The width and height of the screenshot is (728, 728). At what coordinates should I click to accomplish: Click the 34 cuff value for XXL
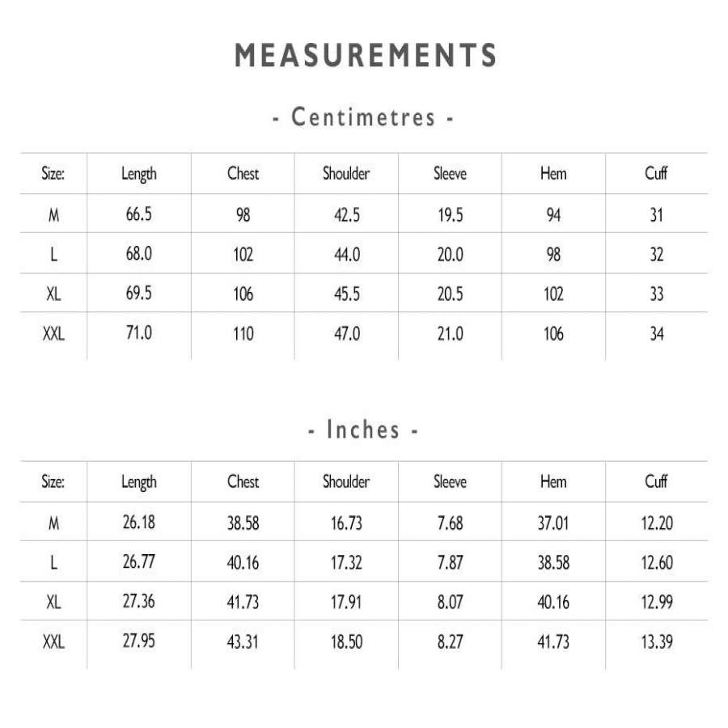tap(656, 333)
